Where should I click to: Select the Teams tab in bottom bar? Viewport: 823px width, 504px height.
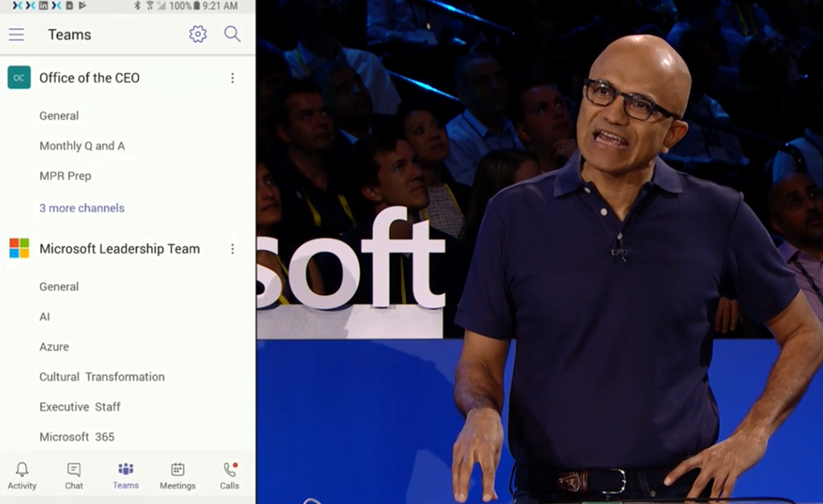click(125, 475)
